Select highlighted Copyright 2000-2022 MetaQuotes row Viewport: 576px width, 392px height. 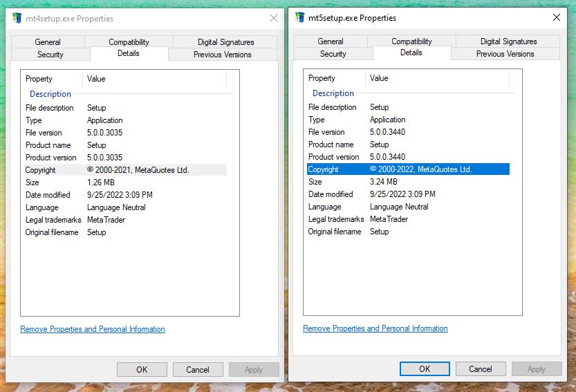(x=409, y=169)
